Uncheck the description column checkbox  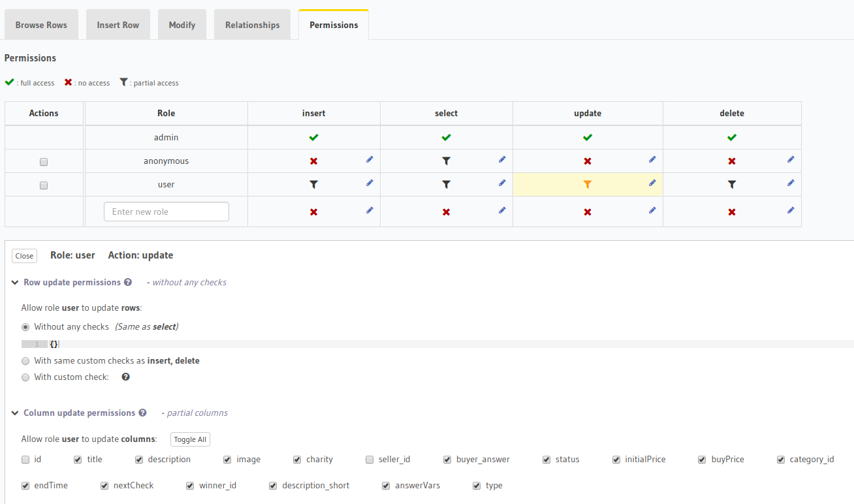coord(139,460)
